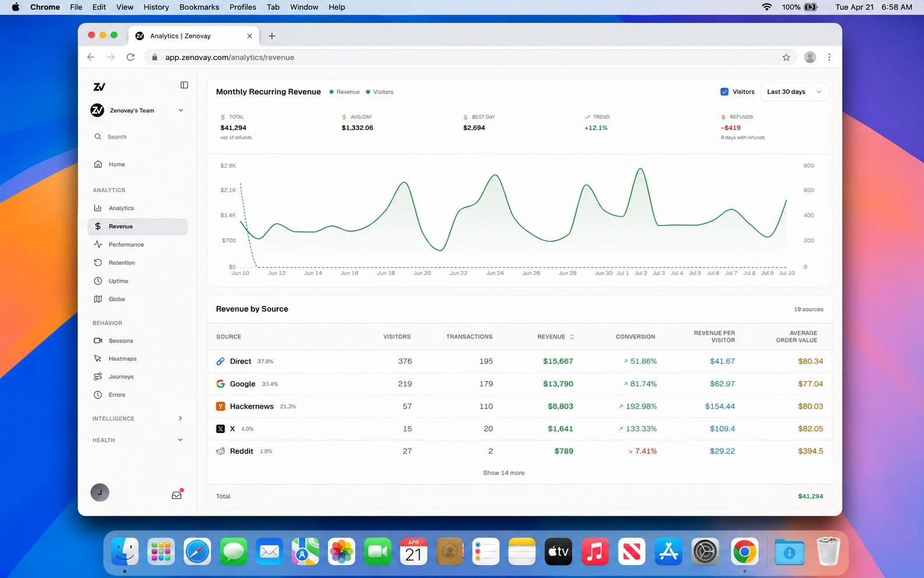Go to Home in sidebar
The image size is (924, 578).
[x=137, y=164]
